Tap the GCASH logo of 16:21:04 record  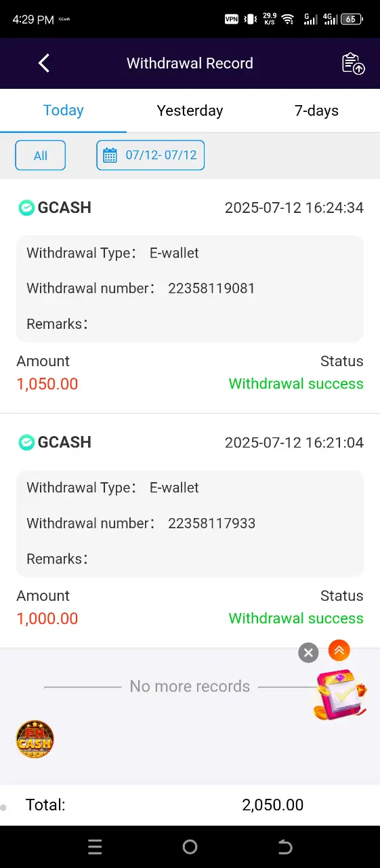pos(26,442)
